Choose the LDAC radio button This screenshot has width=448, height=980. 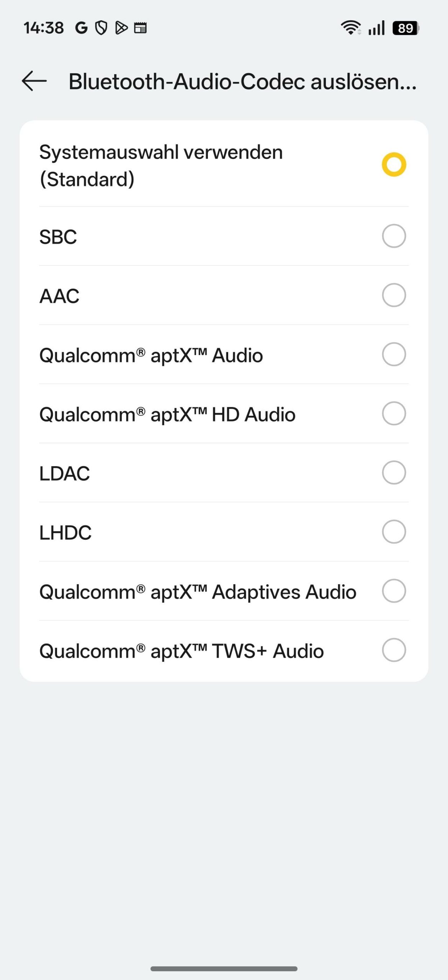[394, 473]
